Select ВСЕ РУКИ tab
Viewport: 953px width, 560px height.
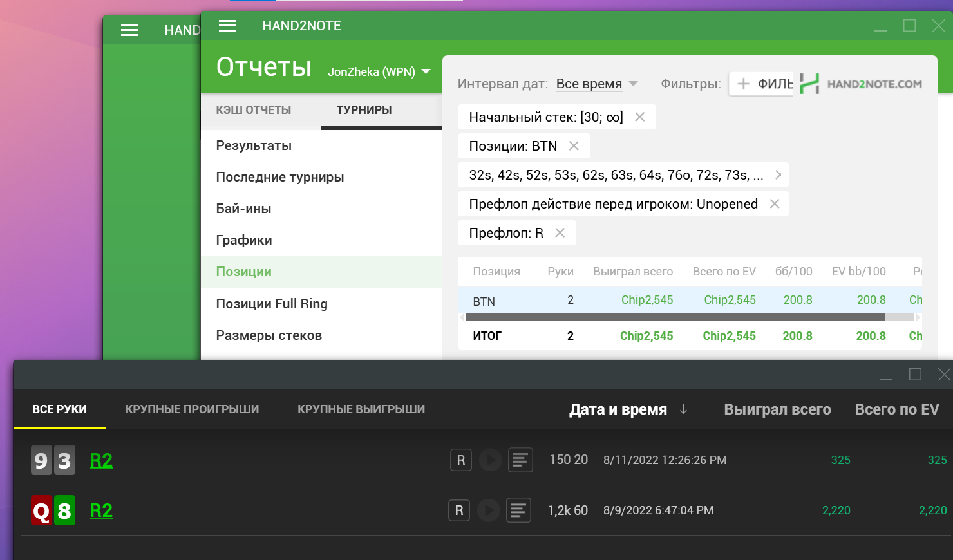coord(60,409)
